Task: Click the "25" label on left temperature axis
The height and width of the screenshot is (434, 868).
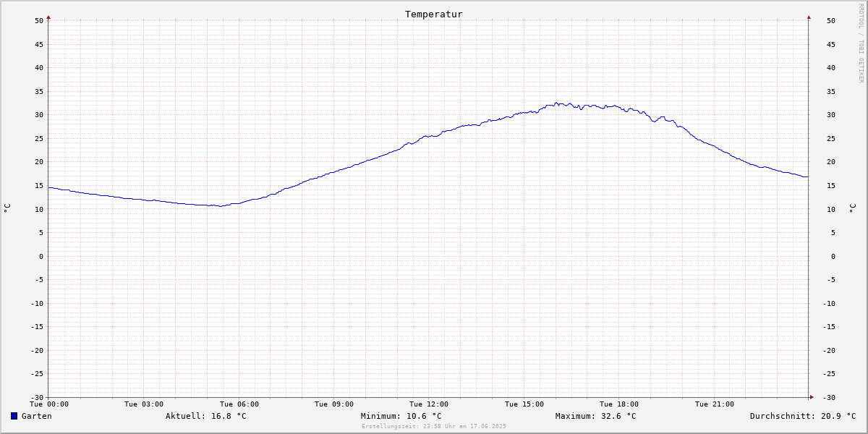Action: click(x=39, y=139)
